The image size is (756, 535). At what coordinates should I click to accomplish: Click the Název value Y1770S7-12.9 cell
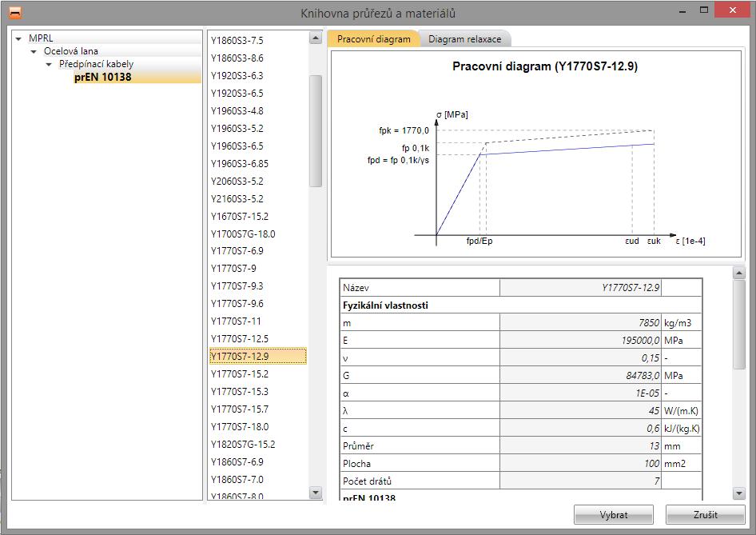coord(580,288)
